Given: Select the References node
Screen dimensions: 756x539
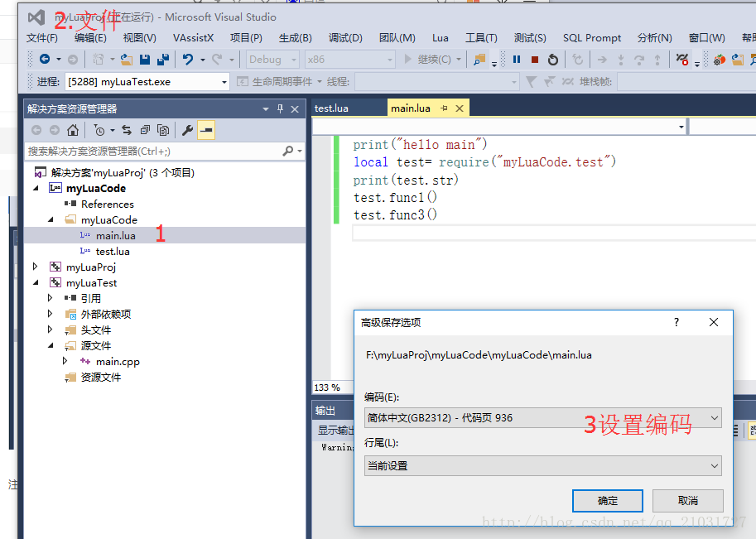Looking at the screenshot, I should click(x=107, y=205).
